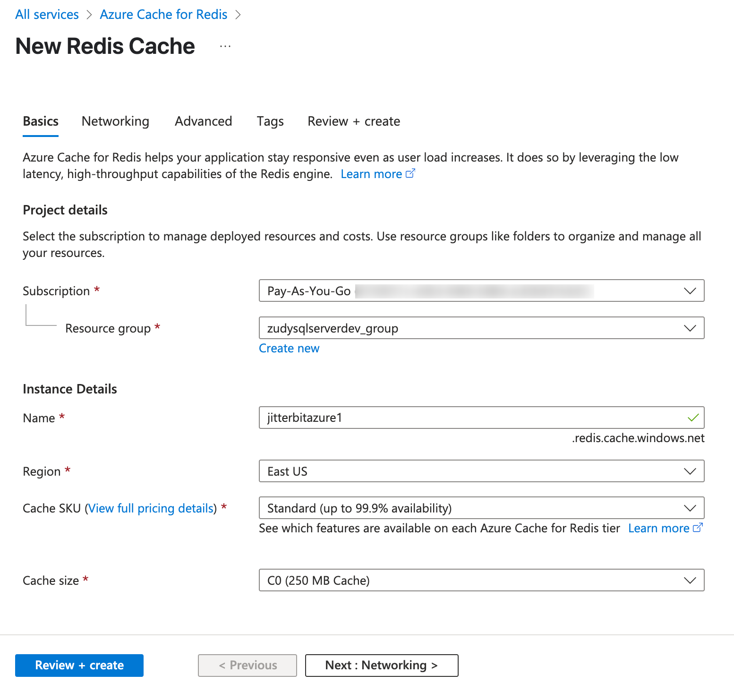Switch to the Networking tab
Screen dimensions: 734x700
(115, 121)
